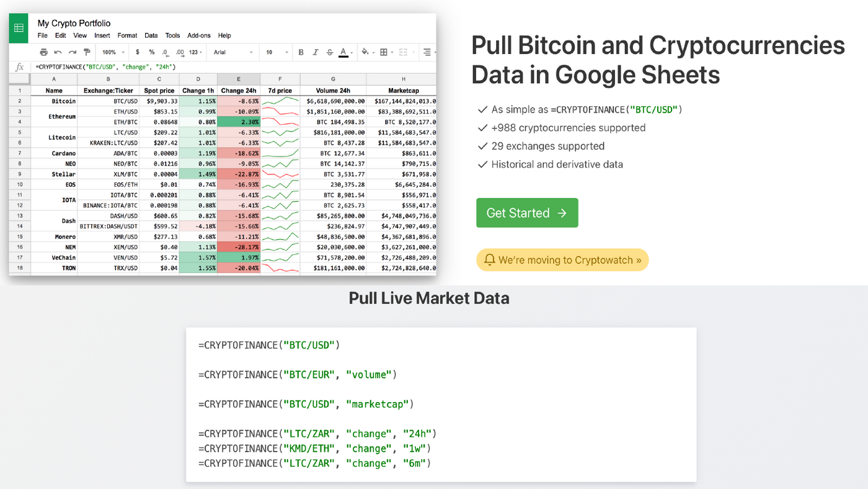Expand the text color dropdown arrow
The width and height of the screenshot is (868, 489).
pyautogui.click(x=352, y=52)
